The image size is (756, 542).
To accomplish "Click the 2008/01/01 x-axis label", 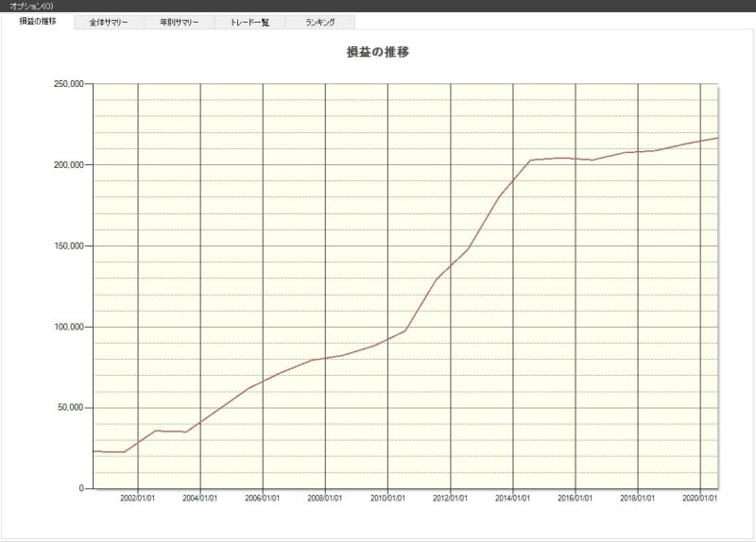I will (x=325, y=499).
